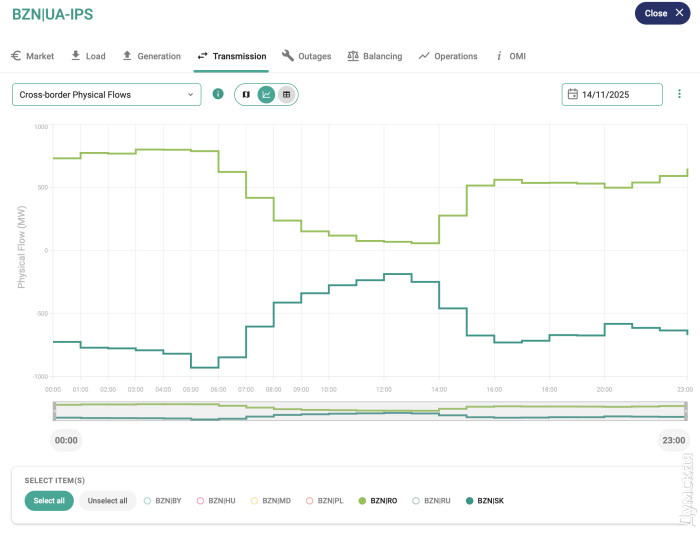Open the Balancing tab

(374, 56)
